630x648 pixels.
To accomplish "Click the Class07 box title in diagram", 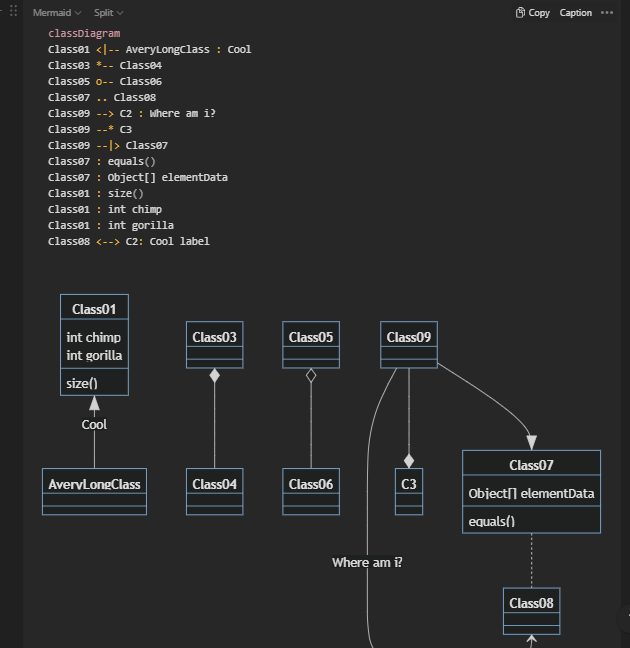I will [531, 465].
